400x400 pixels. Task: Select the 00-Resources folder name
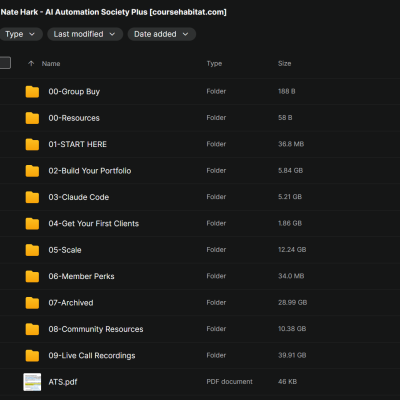[x=74, y=118]
